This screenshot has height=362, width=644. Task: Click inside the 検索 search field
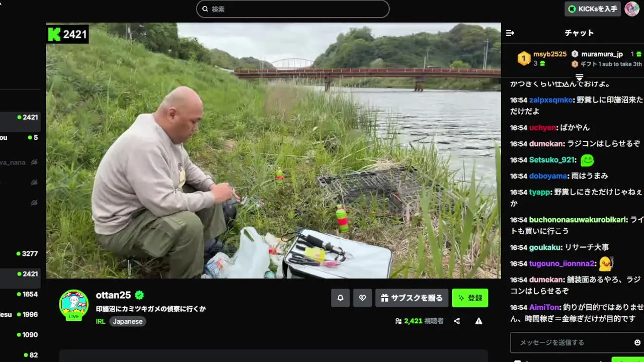pyautogui.click(x=293, y=9)
